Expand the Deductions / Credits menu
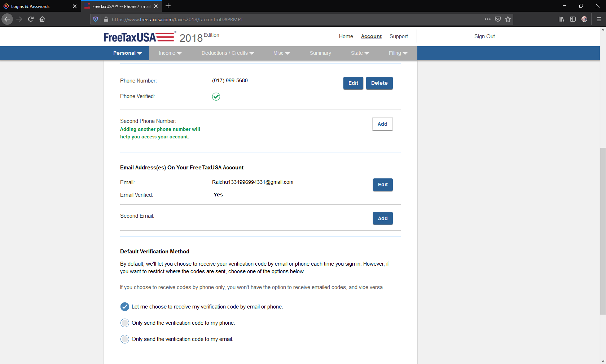 pos(228,53)
